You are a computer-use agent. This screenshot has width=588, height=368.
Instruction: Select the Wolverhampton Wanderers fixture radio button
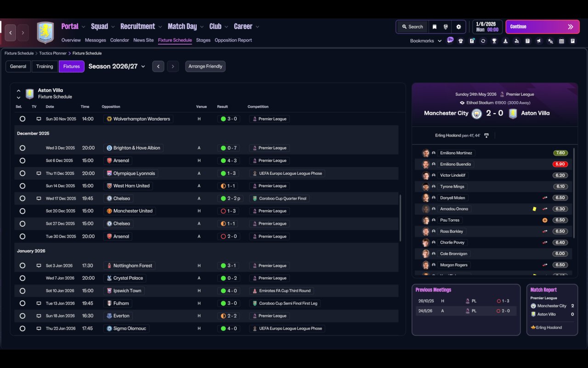point(23,119)
